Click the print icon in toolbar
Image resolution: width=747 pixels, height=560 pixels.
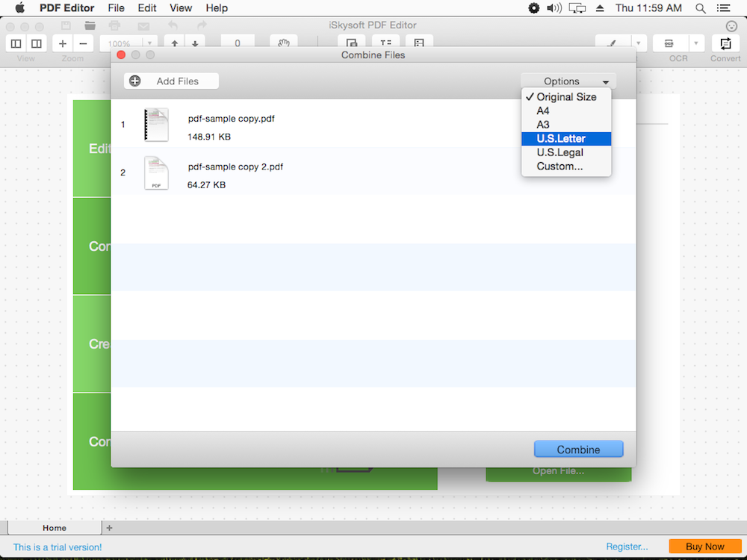pyautogui.click(x=114, y=25)
